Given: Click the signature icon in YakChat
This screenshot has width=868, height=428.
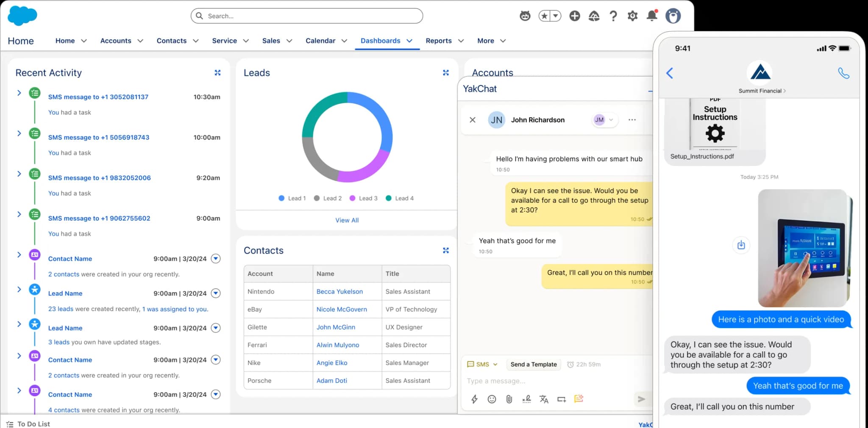Looking at the screenshot, I should [526, 399].
